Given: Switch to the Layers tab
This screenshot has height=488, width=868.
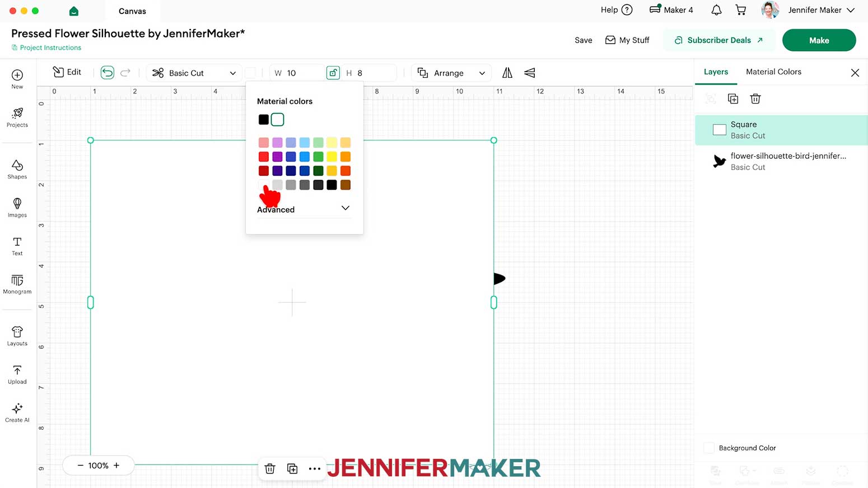Looking at the screenshot, I should click(x=716, y=72).
